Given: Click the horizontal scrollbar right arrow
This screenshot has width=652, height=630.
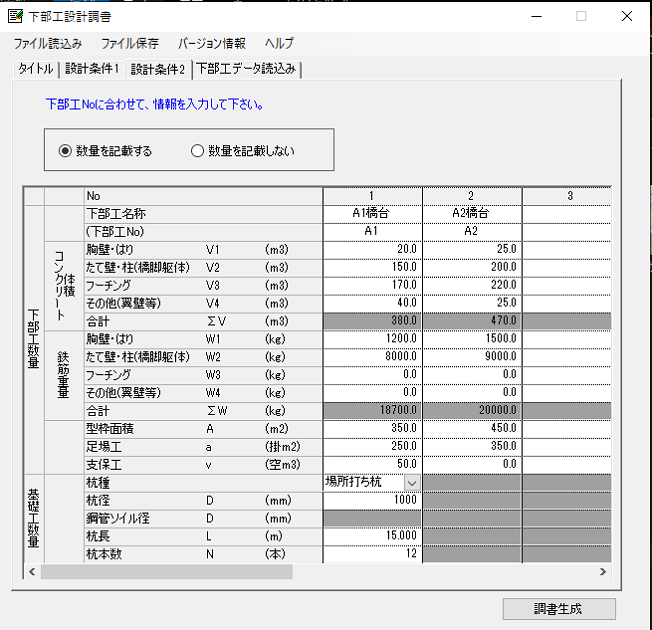Looking at the screenshot, I should pyautogui.click(x=603, y=572).
